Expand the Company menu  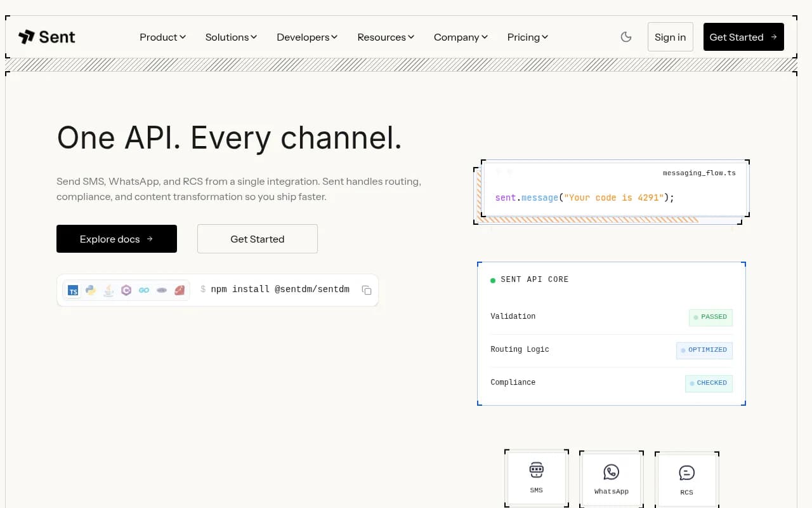[461, 37]
